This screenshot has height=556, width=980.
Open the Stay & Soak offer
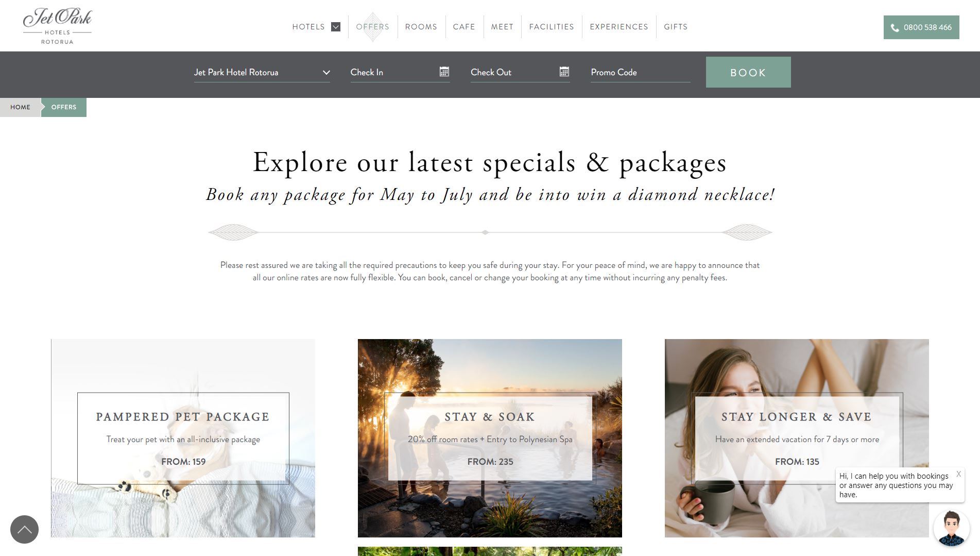coord(490,438)
